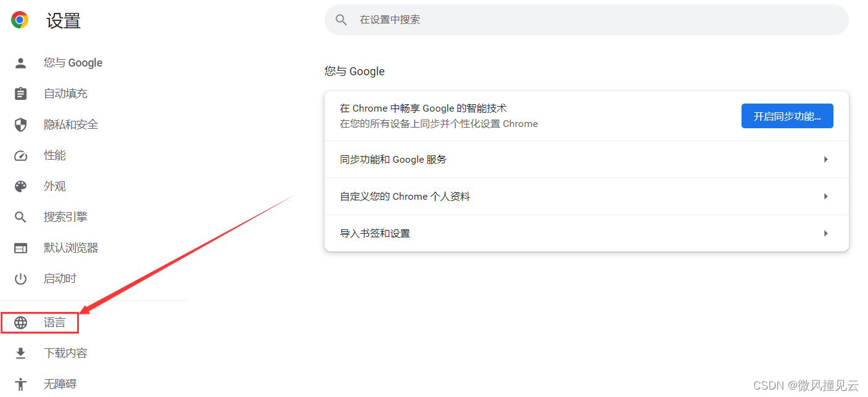Click the 在设置中搜索 search field
868x397 pixels.
click(587, 20)
